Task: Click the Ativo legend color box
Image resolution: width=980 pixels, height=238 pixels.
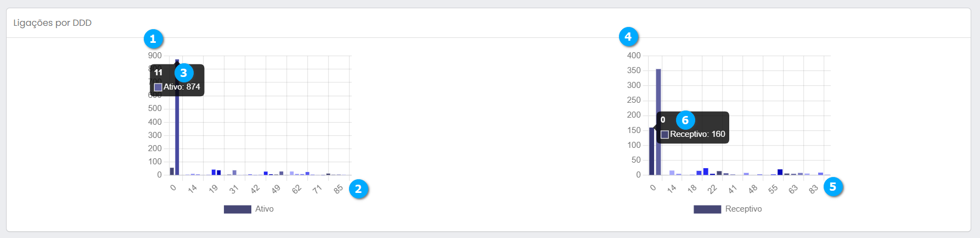Action: (237, 209)
